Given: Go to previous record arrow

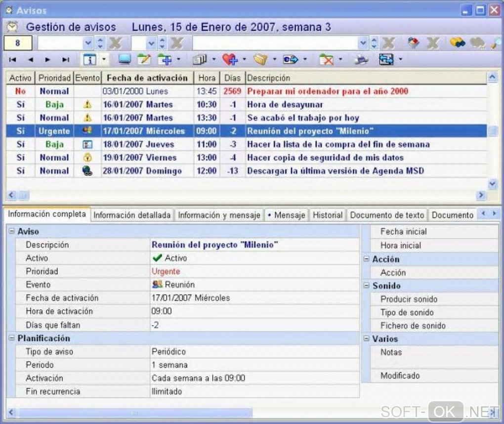Looking at the screenshot, I should 31,59.
